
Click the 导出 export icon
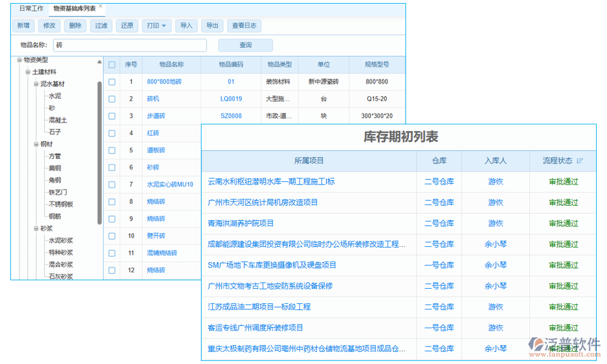click(213, 25)
